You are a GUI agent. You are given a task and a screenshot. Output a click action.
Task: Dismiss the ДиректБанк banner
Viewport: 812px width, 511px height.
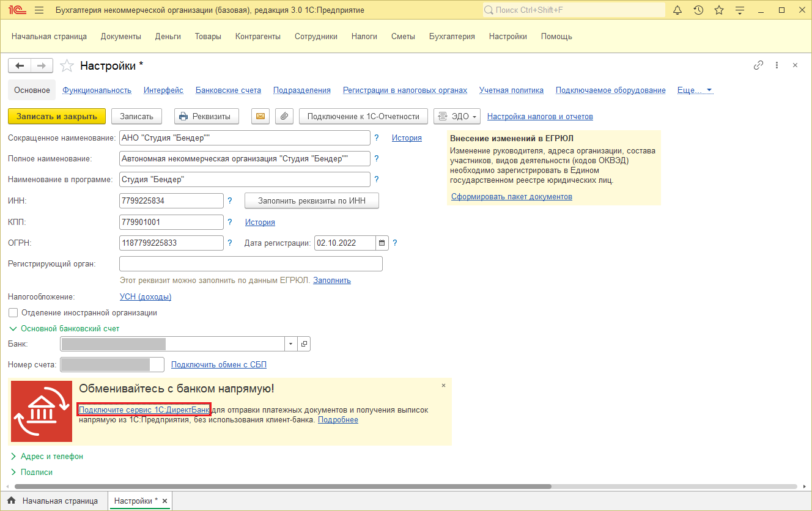point(443,386)
